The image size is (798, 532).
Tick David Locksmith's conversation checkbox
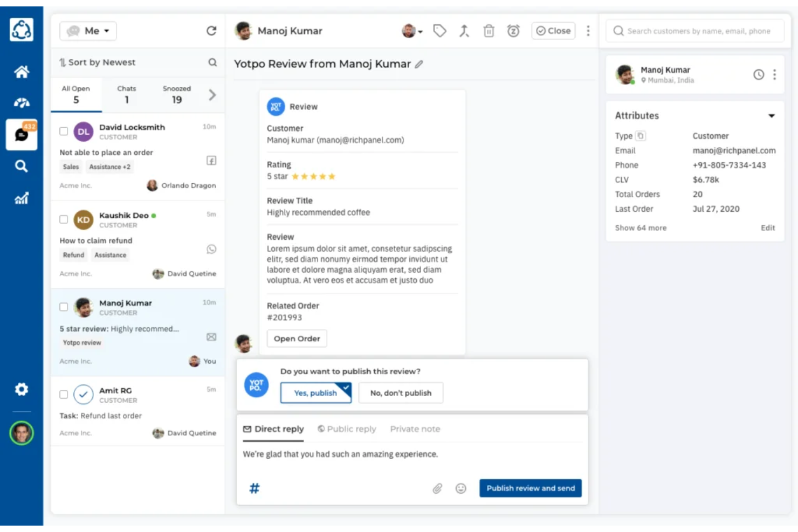(x=64, y=131)
